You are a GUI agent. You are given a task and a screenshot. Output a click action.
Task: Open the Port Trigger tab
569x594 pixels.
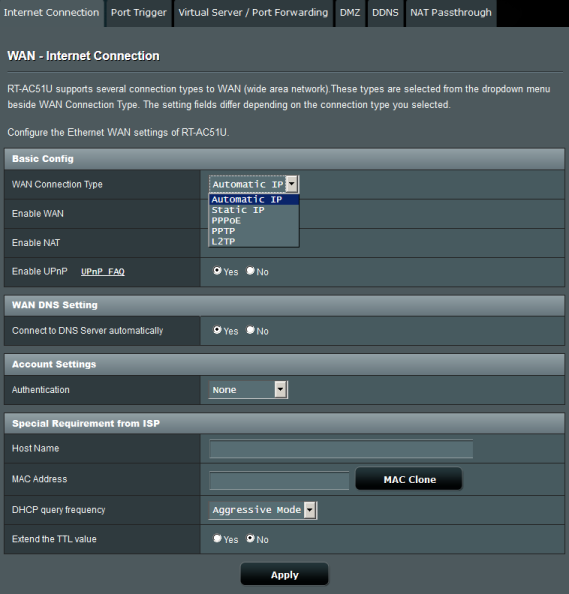click(139, 13)
